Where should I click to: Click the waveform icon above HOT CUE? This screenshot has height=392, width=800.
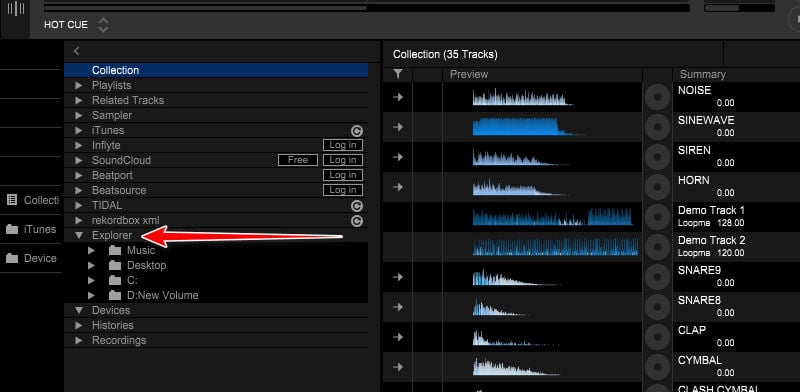pos(16,9)
